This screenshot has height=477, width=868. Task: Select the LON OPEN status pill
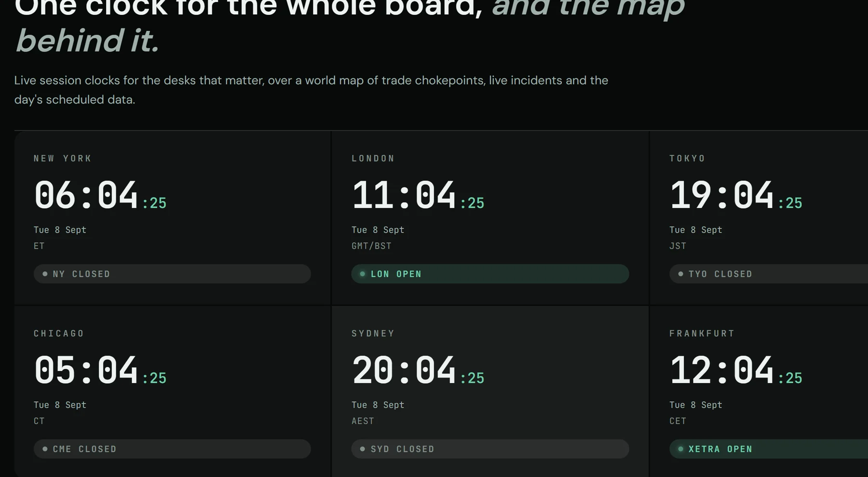[490, 274]
